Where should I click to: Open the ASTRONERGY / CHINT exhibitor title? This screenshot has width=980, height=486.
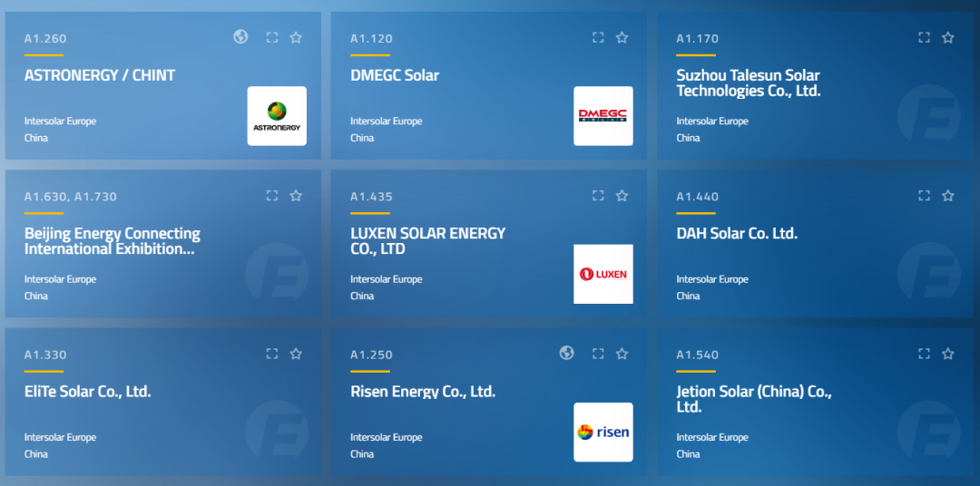click(x=100, y=75)
